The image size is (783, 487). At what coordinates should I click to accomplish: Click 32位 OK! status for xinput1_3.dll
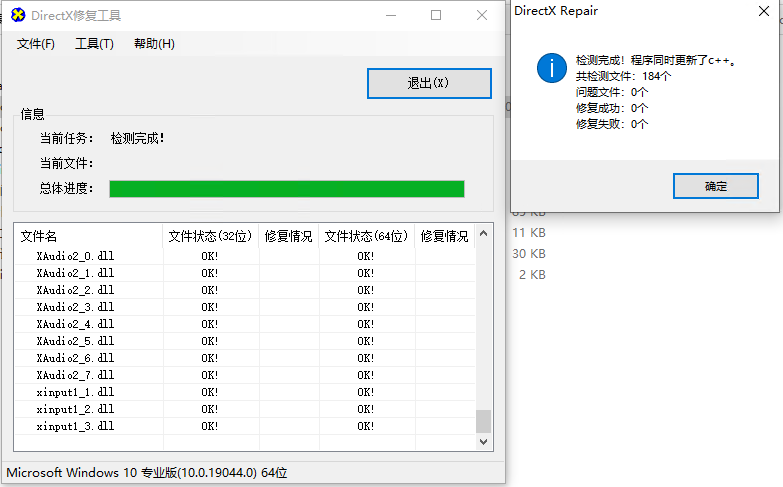pos(210,426)
